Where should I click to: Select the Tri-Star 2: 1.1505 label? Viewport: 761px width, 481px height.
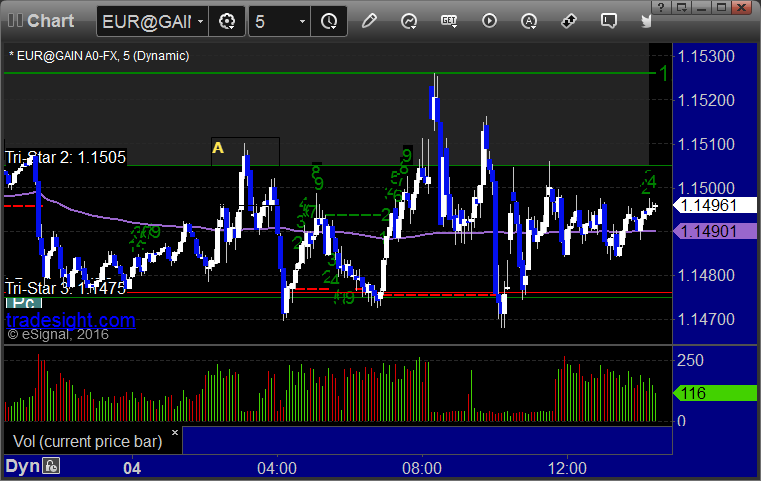pyautogui.click(x=66, y=157)
